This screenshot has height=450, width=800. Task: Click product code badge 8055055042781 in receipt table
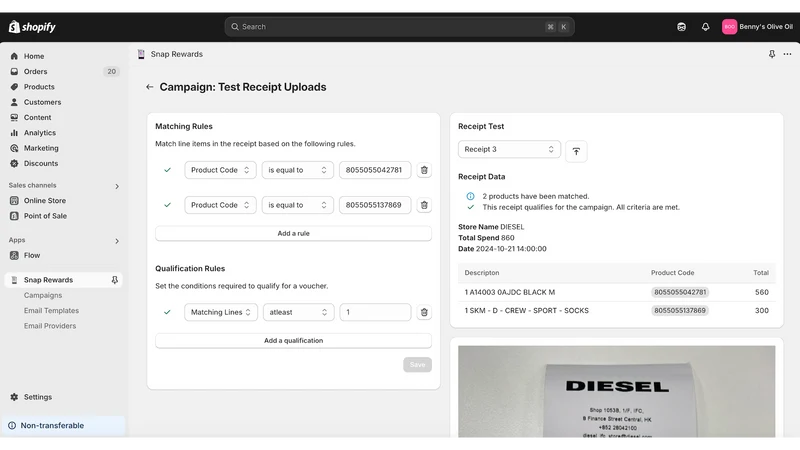point(680,292)
